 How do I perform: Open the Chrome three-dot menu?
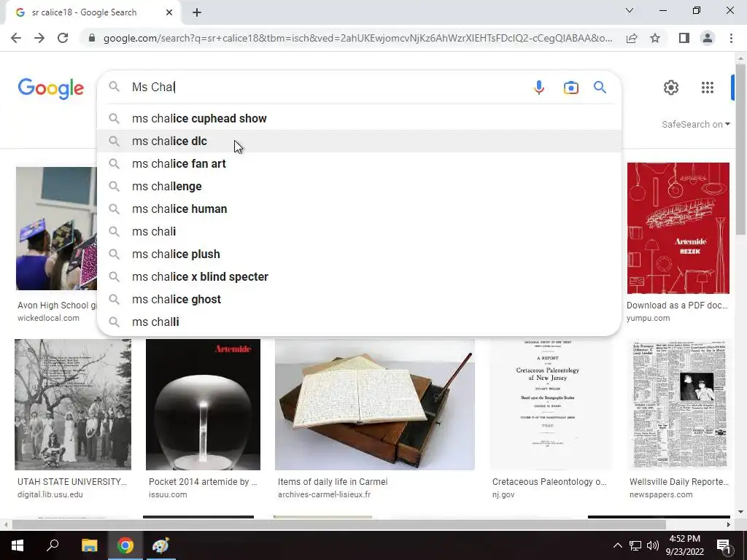731,38
